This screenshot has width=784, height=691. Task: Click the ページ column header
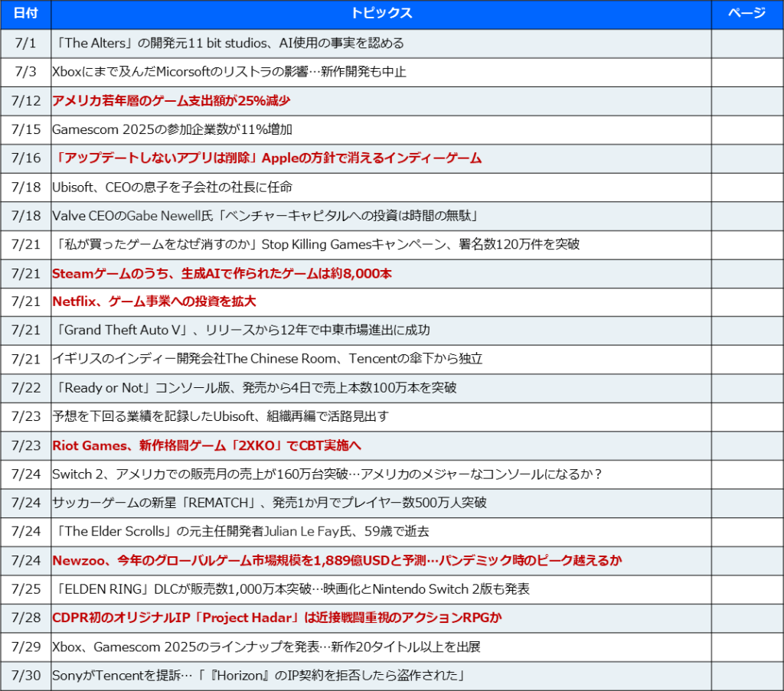coord(747,14)
